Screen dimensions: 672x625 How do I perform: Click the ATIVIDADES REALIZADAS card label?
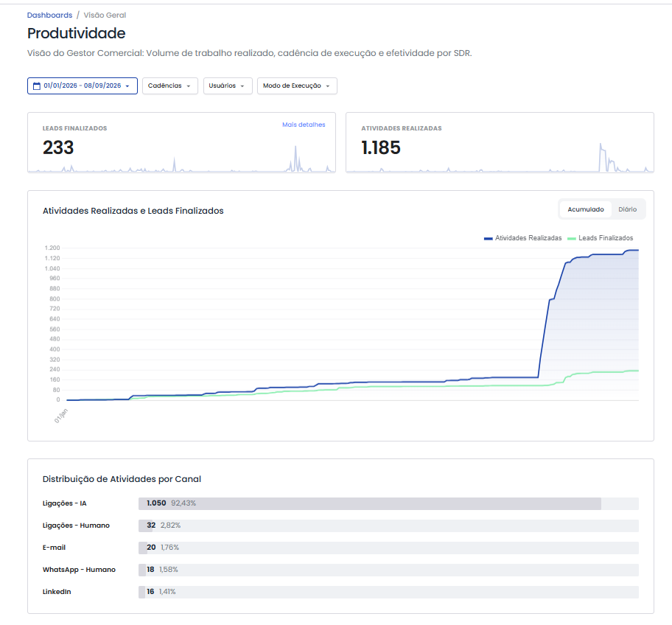[x=401, y=128]
